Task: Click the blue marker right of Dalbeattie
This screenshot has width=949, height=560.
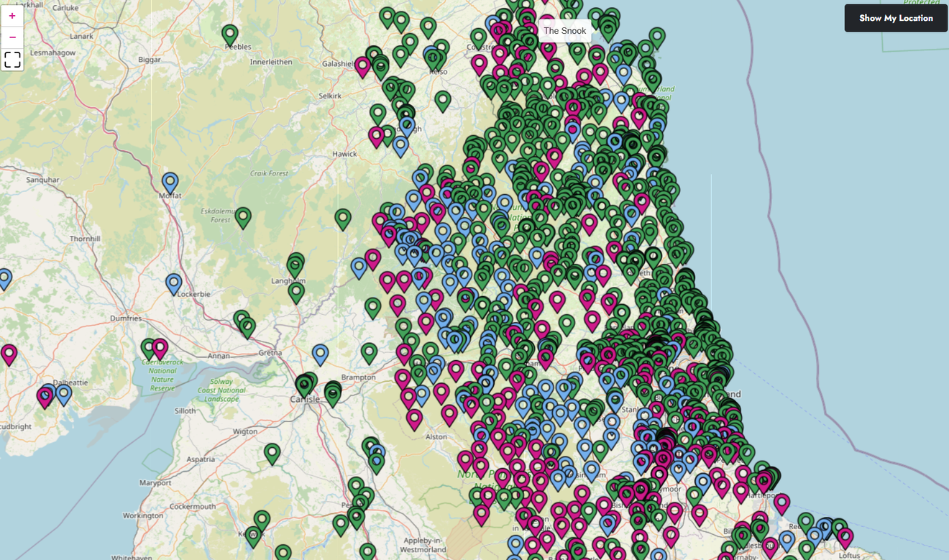Action: click(64, 393)
